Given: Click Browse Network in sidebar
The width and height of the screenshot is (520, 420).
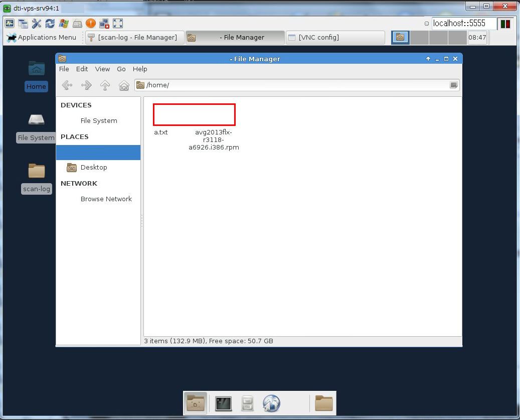Looking at the screenshot, I should point(106,199).
